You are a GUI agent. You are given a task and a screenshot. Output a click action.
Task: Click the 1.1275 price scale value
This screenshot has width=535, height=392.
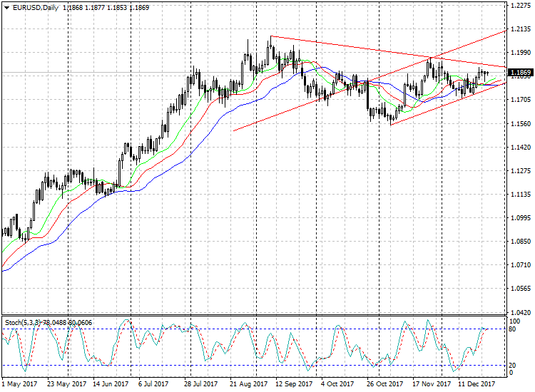[x=521, y=171]
